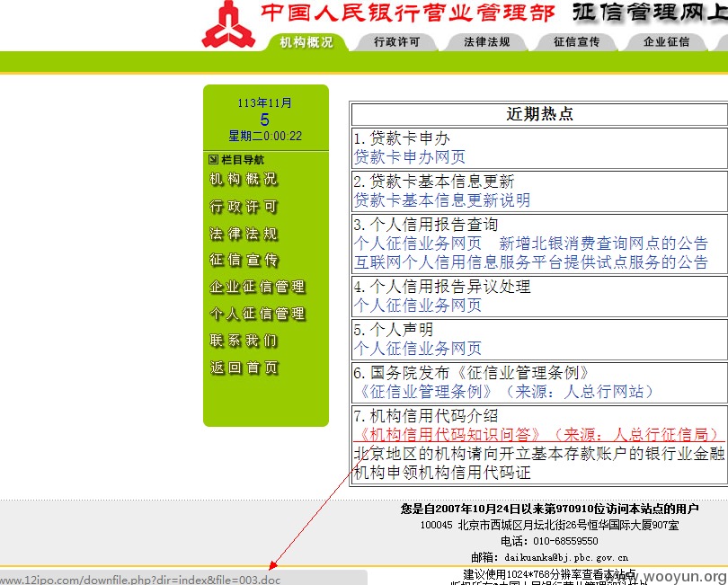Open 企业征信管理 in the sidebar
Image resolution: width=728 pixels, height=585 pixels.
257,287
